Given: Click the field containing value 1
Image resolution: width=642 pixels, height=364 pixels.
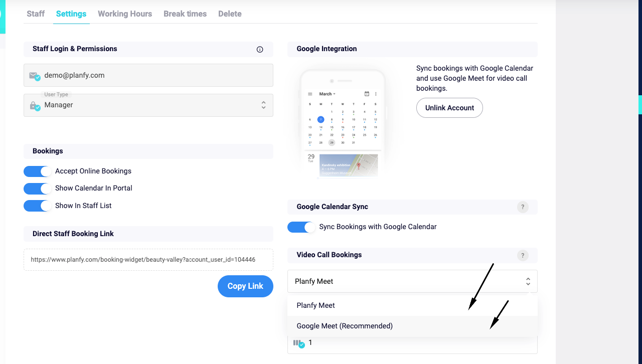Looking at the screenshot, I should (412, 343).
